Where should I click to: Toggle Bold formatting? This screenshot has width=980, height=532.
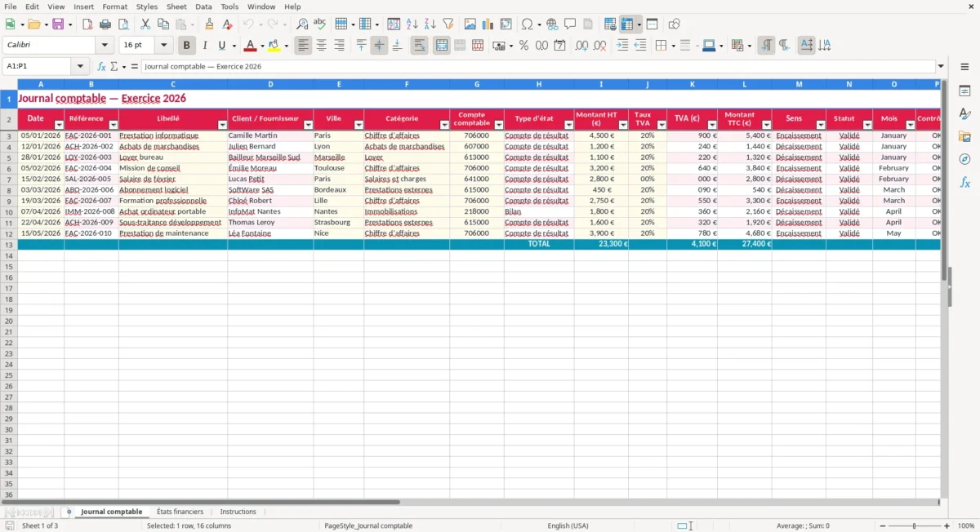186,46
